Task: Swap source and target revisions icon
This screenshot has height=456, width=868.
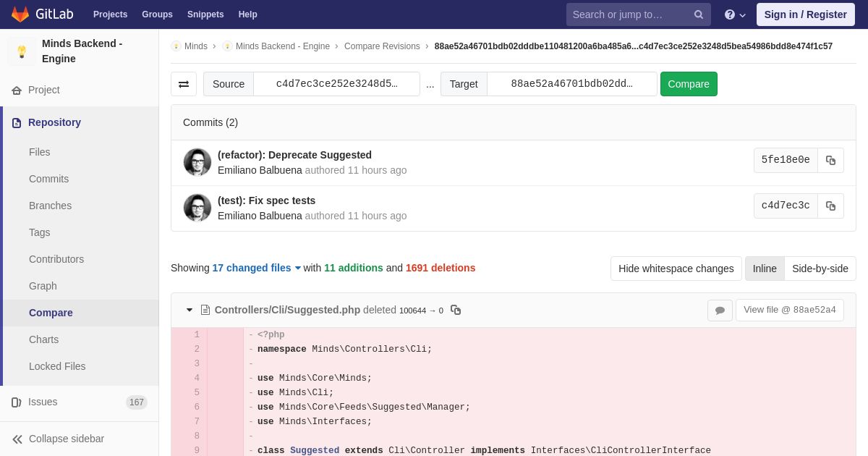Action: click(184, 84)
